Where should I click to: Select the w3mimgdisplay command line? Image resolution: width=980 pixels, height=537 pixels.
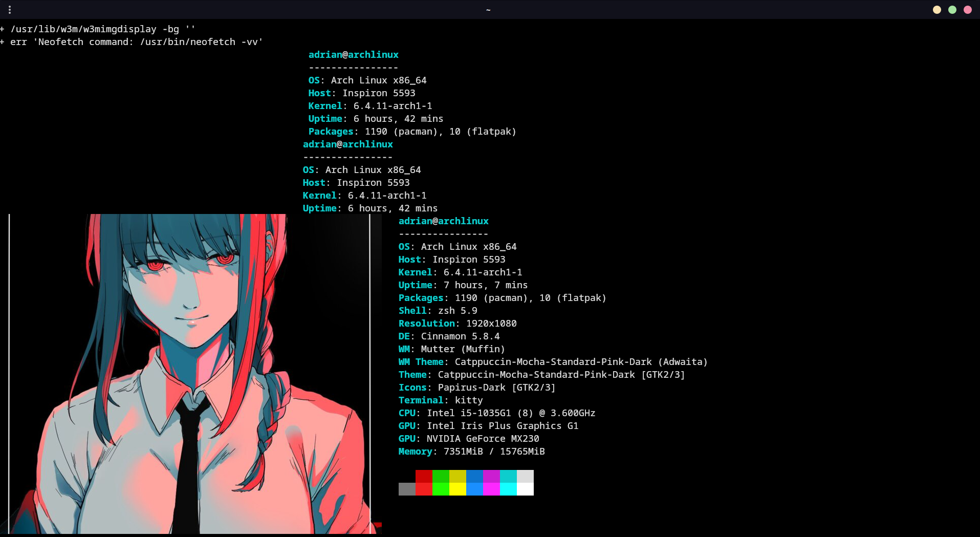click(x=98, y=29)
